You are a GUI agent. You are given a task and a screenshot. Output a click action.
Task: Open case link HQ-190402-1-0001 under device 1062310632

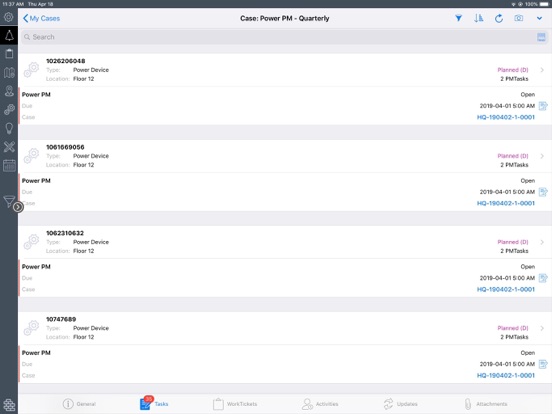click(506, 289)
